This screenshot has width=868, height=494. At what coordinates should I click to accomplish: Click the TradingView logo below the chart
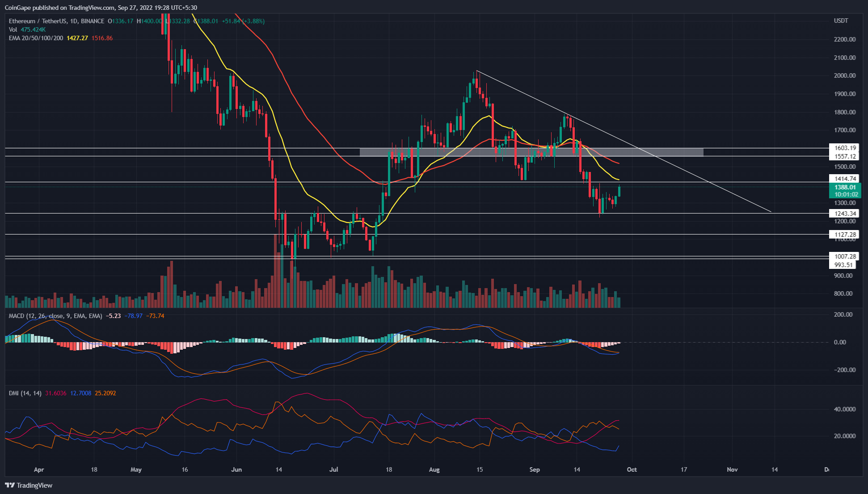pyautogui.click(x=29, y=485)
